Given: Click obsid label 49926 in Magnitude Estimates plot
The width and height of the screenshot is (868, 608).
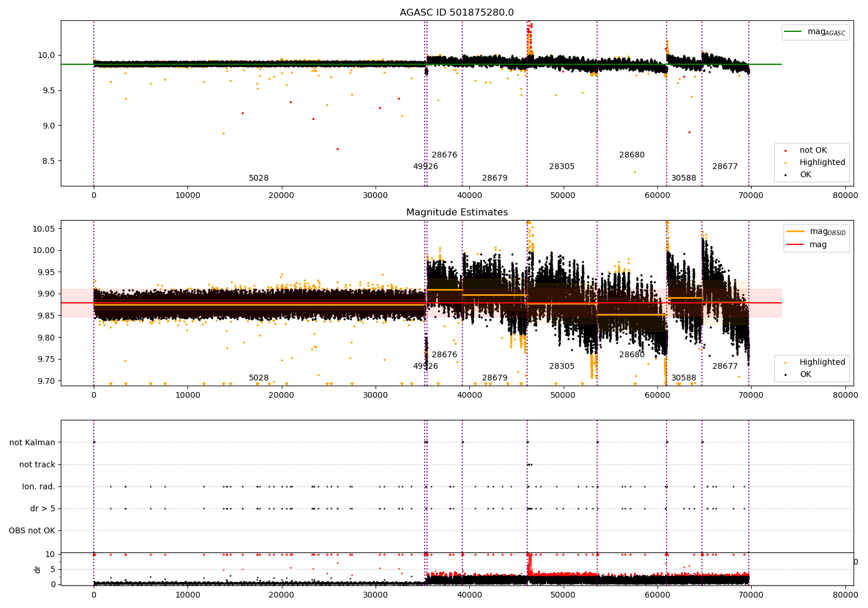Looking at the screenshot, I should 425,367.
